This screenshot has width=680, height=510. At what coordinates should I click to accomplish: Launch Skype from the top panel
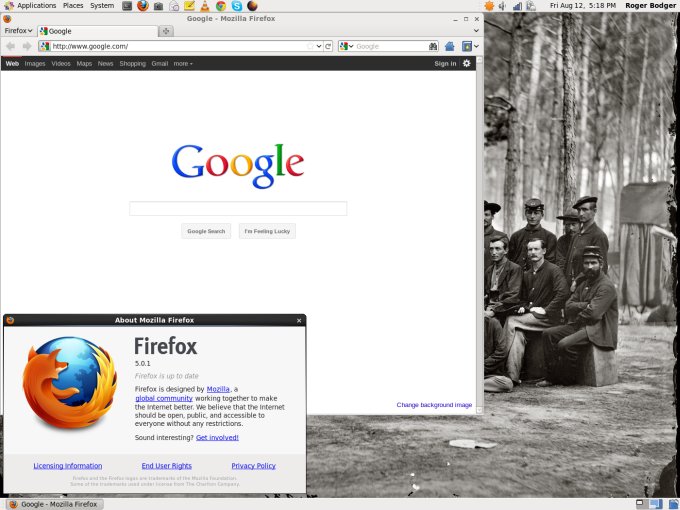point(237,6)
